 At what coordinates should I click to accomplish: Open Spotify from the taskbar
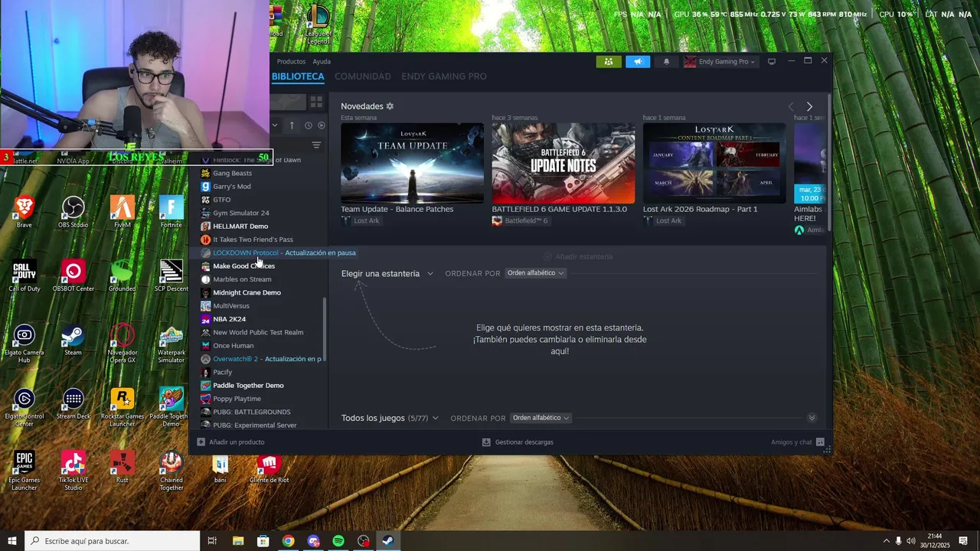tap(338, 541)
